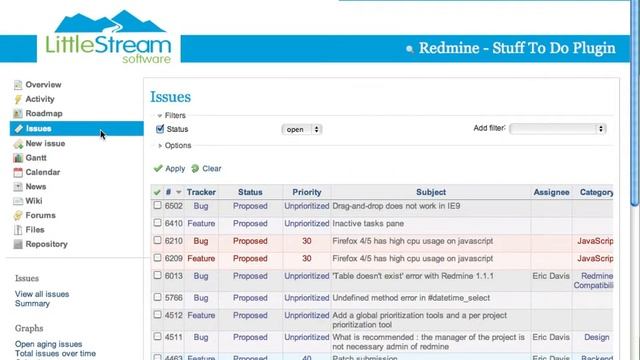Sort by the Subject column header
This screenshot has height=360, width=640.
click(x=431, y=192)
